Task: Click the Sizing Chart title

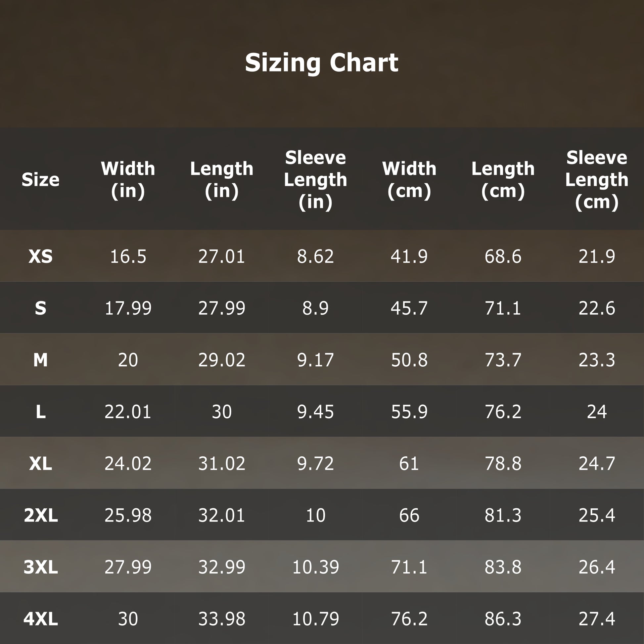Action: click(x=322, y=63)
